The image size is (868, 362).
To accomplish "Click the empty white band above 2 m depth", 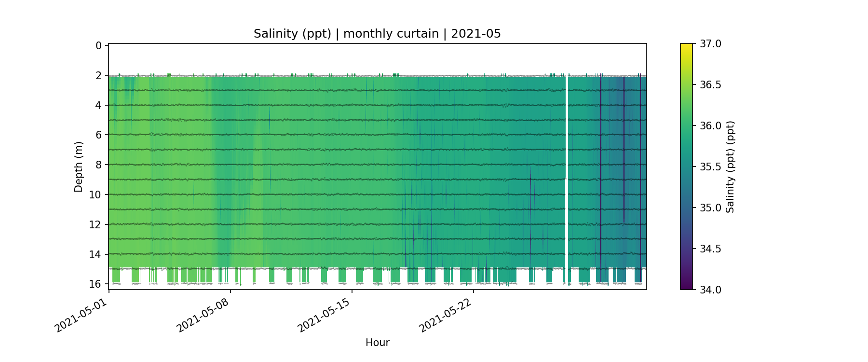I will tap(377, 59).
